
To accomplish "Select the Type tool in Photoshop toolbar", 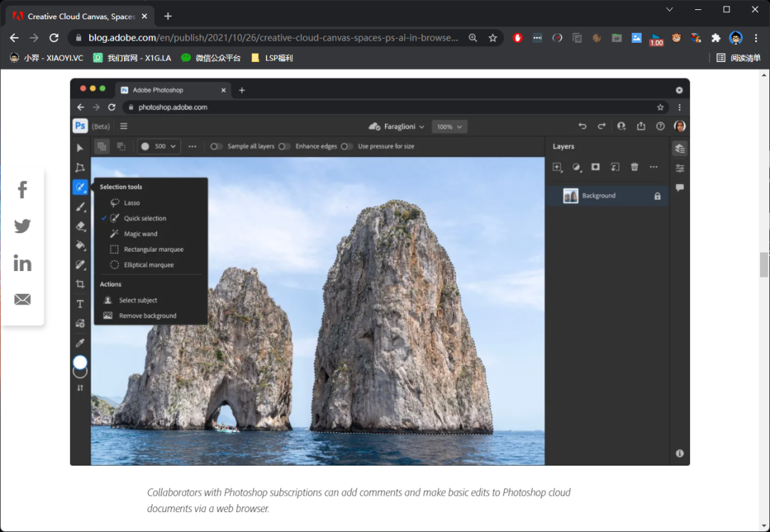I will click(x=81, y=304).
